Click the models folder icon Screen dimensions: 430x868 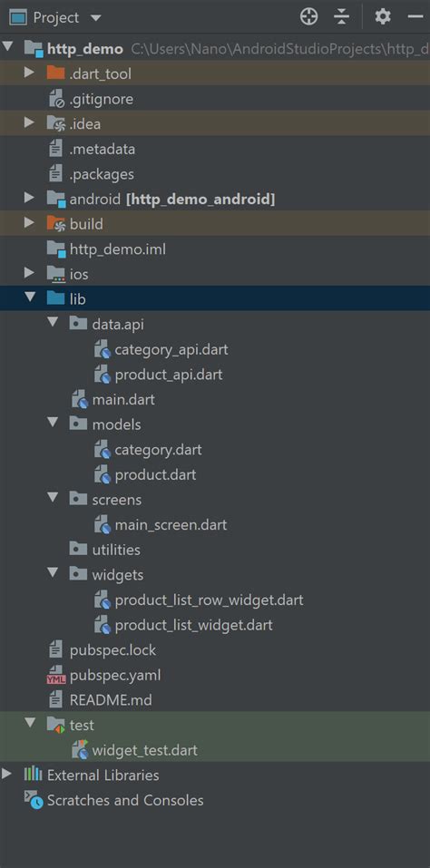point(78,424)
